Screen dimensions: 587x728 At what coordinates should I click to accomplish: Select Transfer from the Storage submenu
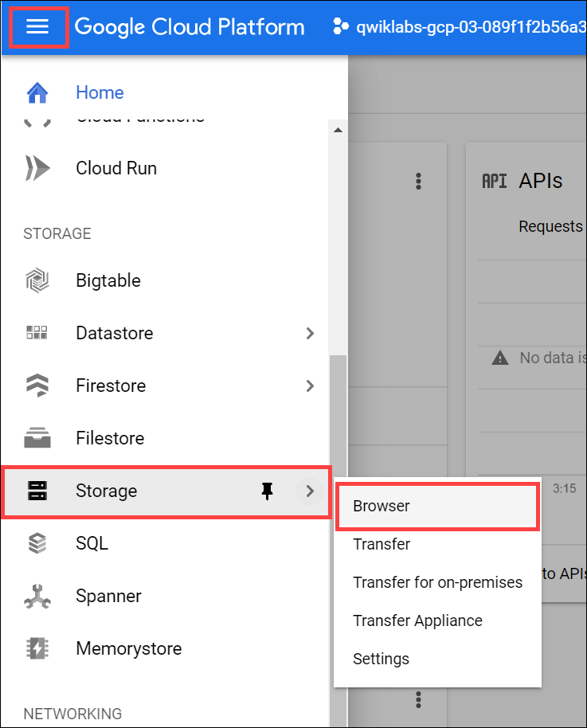[438, 544]
